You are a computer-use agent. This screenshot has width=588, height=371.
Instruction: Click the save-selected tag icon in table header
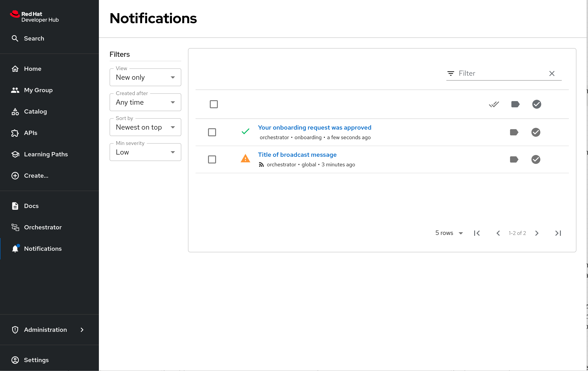[x=515, y=104]
